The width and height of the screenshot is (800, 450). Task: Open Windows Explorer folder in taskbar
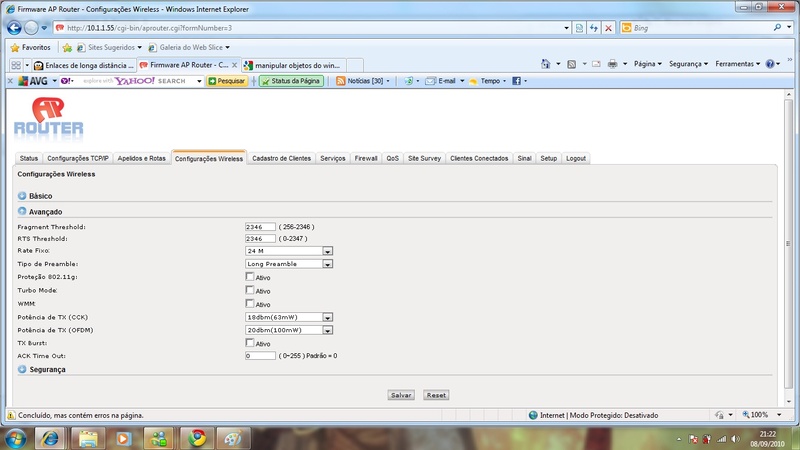(88, 438)
